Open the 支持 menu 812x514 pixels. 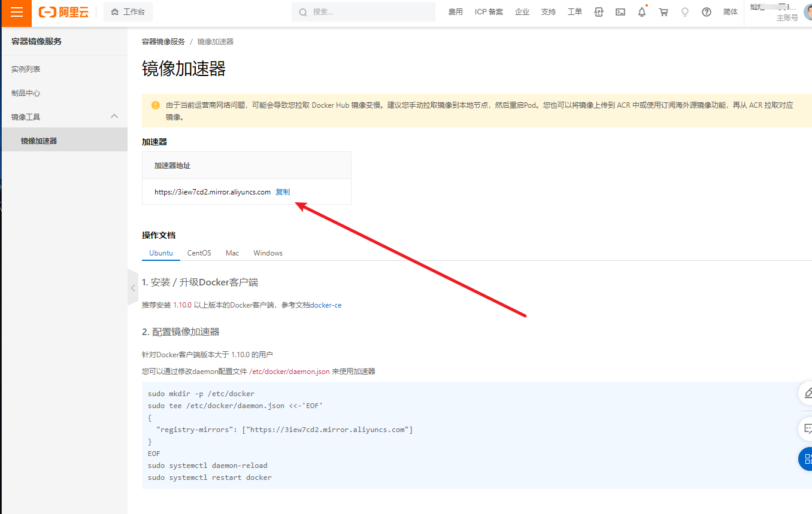click(x=549, y=12)
